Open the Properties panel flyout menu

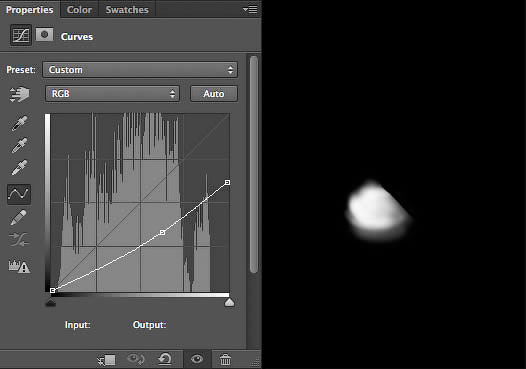(x=250, y=9)
